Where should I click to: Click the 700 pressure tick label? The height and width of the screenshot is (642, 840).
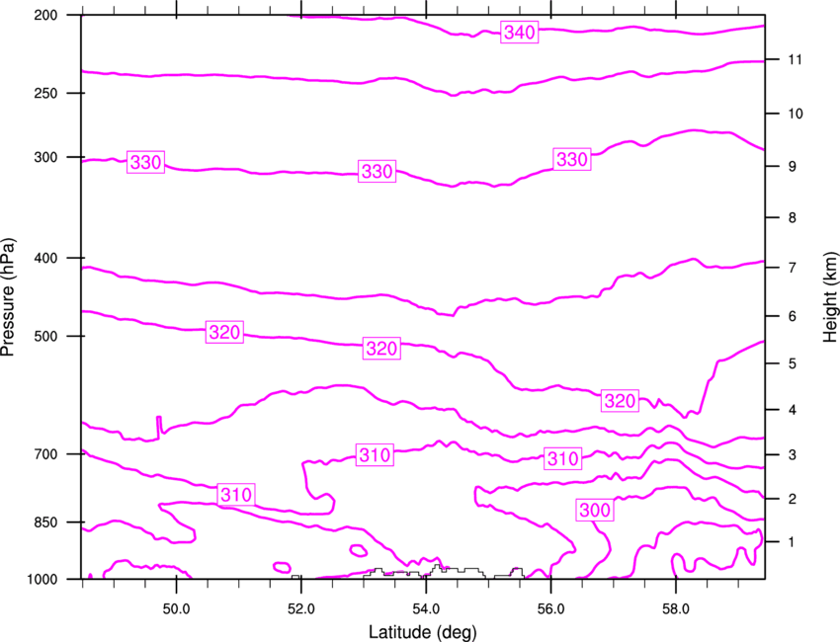[45, 454]
